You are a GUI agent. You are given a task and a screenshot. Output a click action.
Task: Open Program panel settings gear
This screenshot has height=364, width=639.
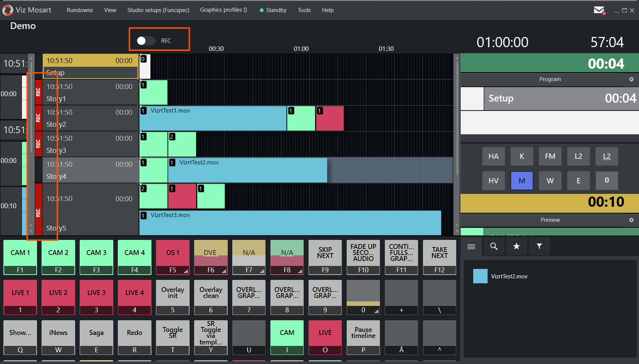coord(631,79)
